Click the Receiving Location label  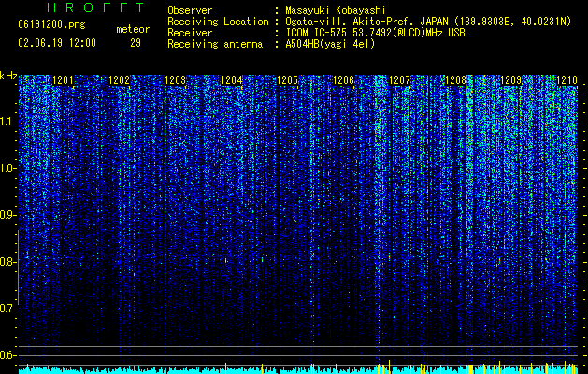[218, 22]
